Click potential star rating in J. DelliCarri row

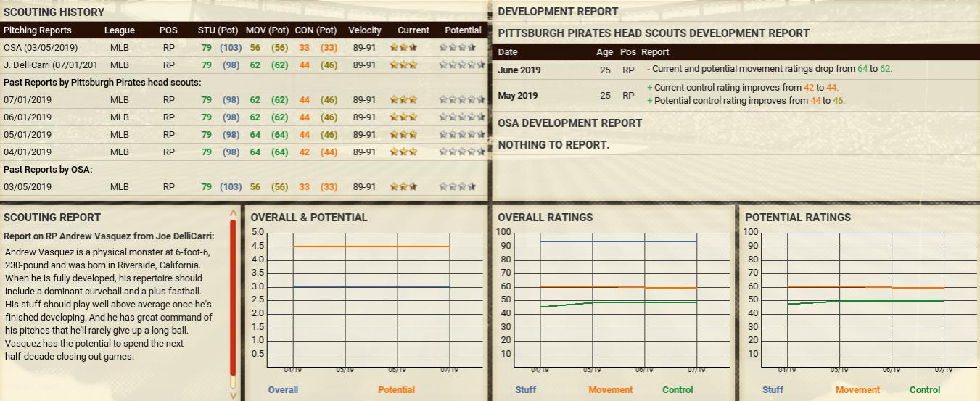(x=461, y=65)
